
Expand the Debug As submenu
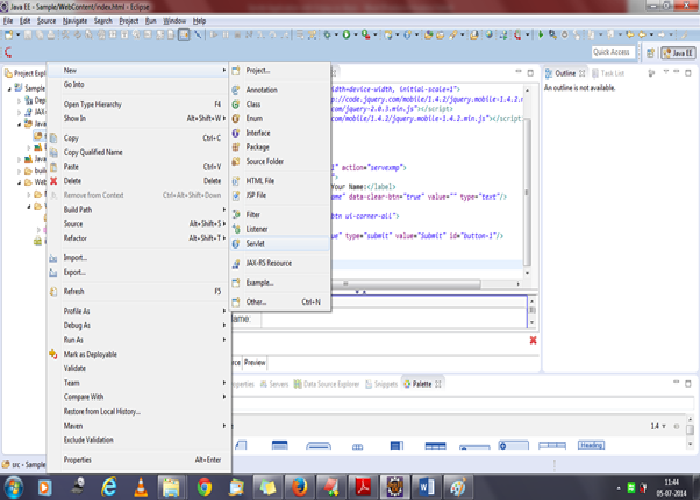(x=139, y=325)
